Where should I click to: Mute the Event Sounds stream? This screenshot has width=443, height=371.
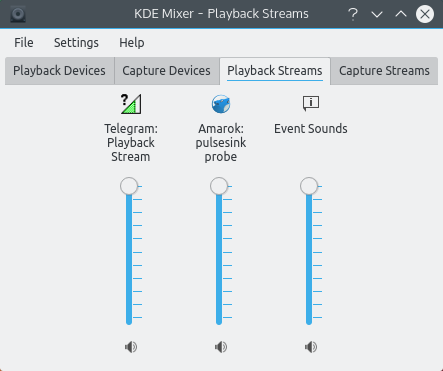coord(311,347)
